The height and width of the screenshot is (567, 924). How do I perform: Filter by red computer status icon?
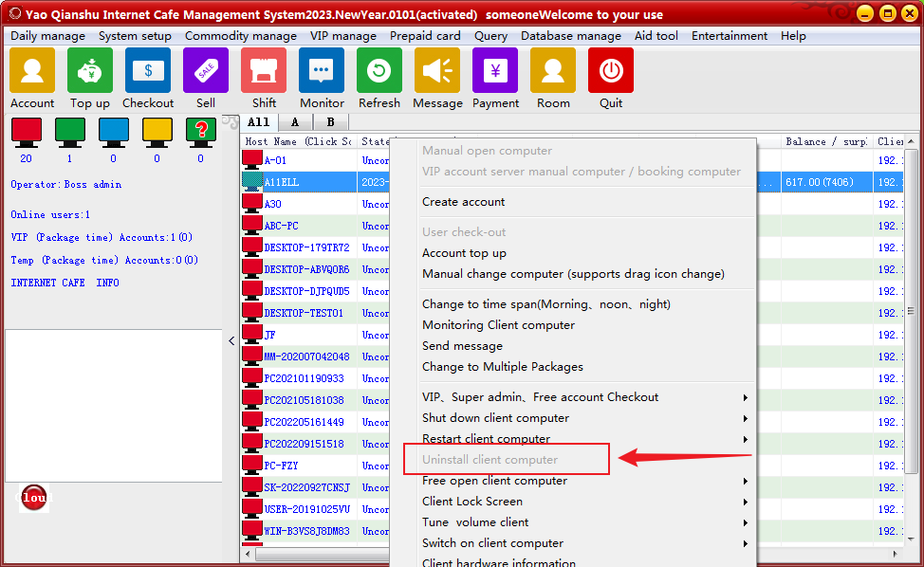click(x=27, y=133)
